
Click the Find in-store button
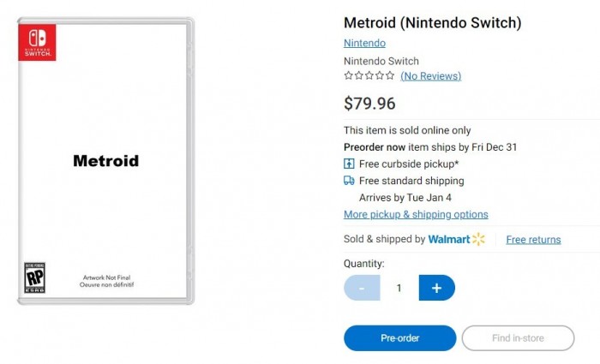coord(518,338)
